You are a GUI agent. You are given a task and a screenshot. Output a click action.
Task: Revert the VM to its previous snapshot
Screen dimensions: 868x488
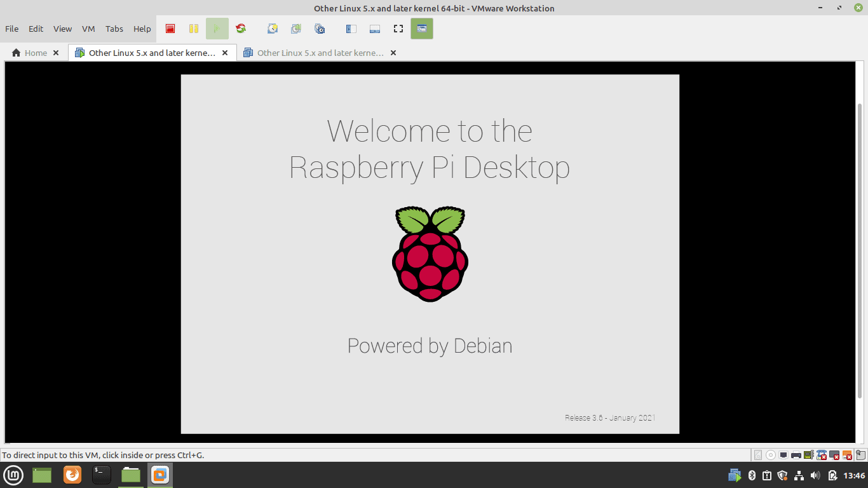(296, 29)
